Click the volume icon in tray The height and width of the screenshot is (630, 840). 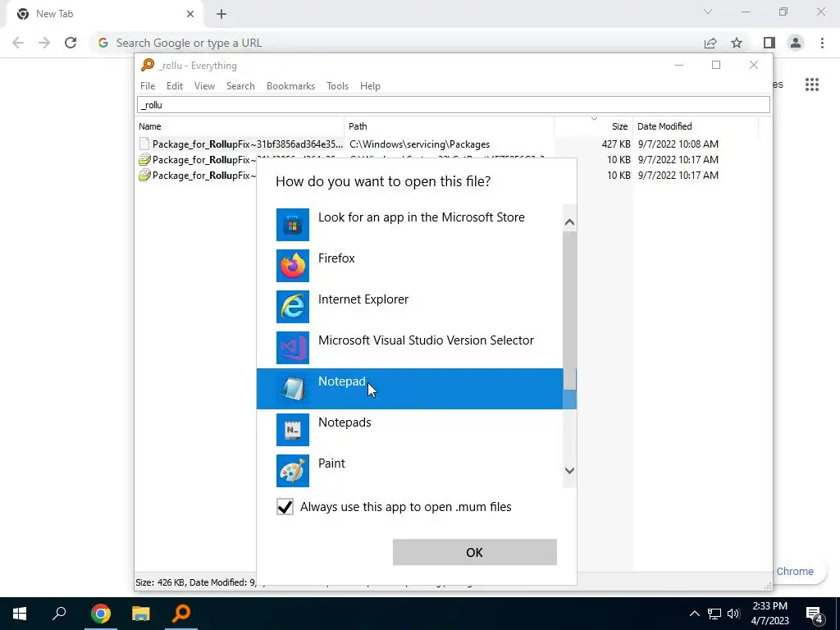(734, 614)
